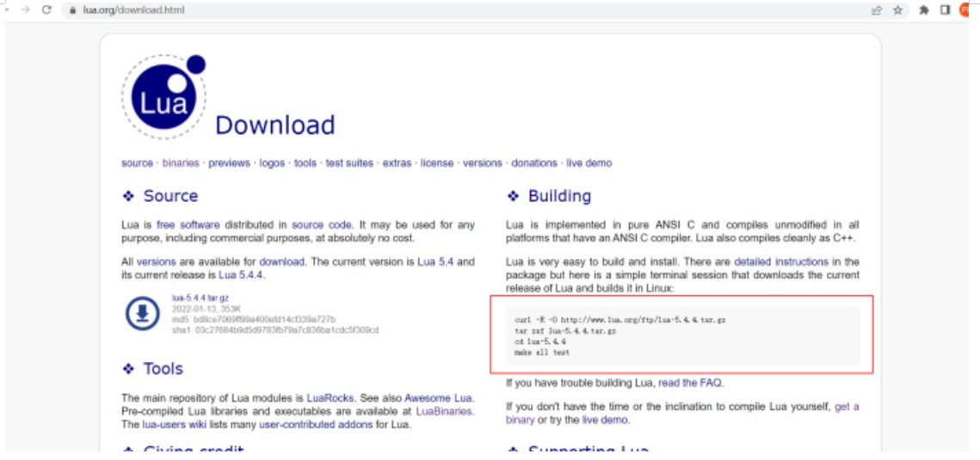Click the sha1 checksum text
This screenshot has height=460, width=980.
point(275,329)
